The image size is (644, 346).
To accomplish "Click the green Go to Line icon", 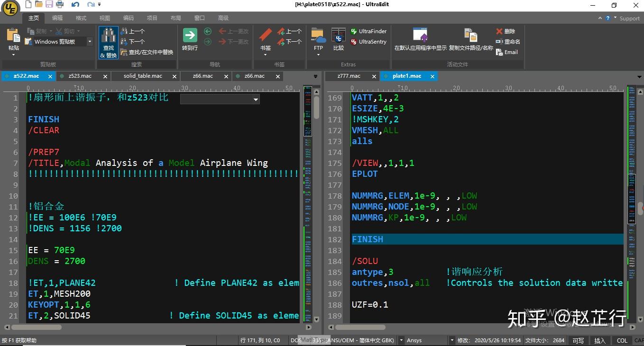I will click(x=190, y=36).
